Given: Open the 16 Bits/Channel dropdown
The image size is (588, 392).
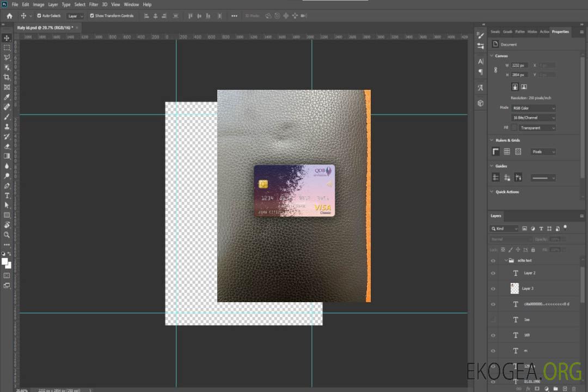Looking at the screenshot, I should point(534,118).
